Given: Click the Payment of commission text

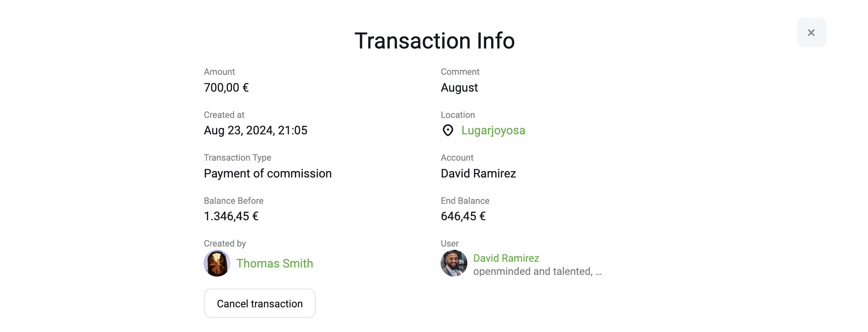Looking at the screenshot, I should [268, 173].
